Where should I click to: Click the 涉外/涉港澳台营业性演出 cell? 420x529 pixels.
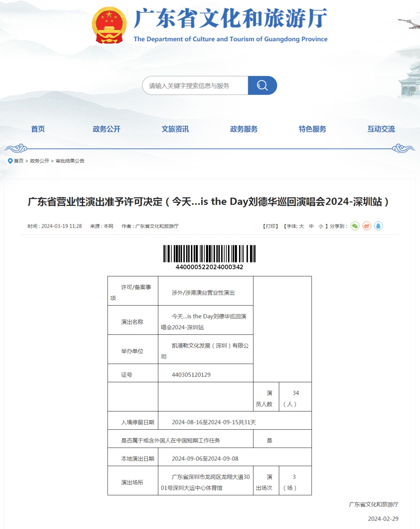coord(206,291)
